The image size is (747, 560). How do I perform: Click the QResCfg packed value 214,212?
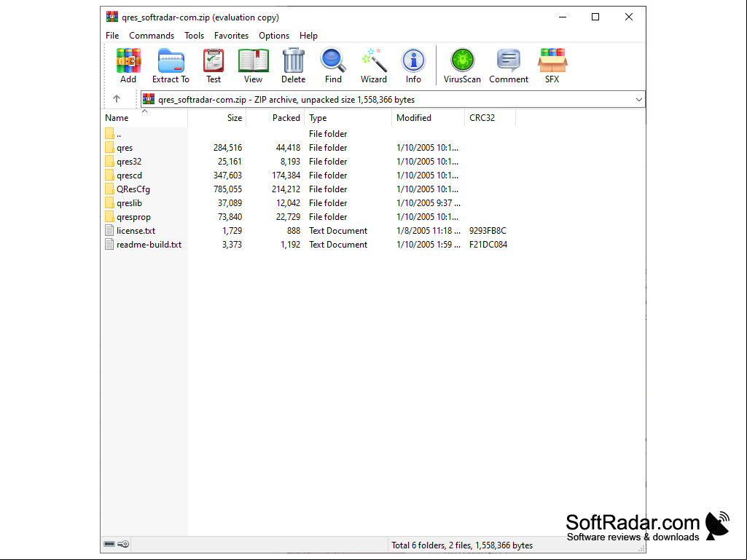point(286,189)
